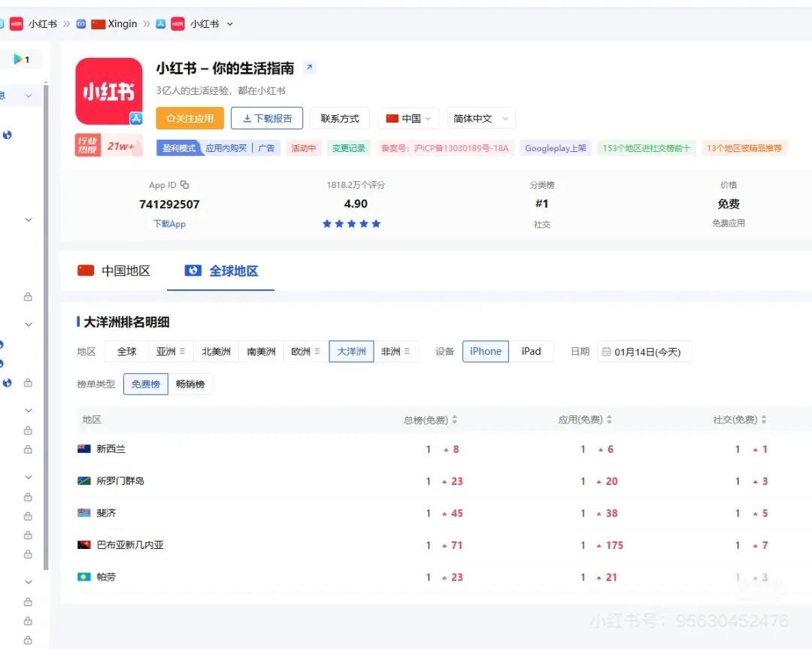Viewport: 812px width, 649px height.
Task: Select iPad device option
Action: point(532,351)
